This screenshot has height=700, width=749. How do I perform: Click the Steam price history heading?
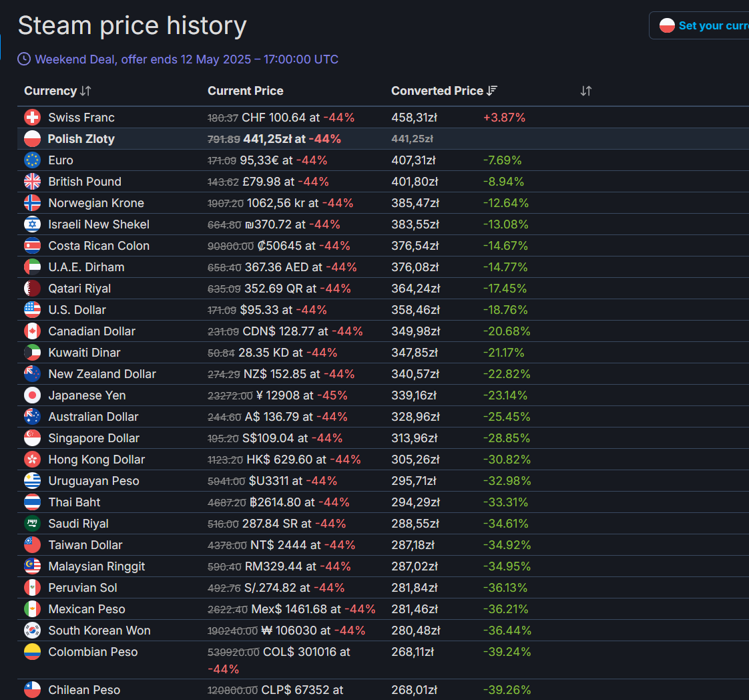[132, 25]
